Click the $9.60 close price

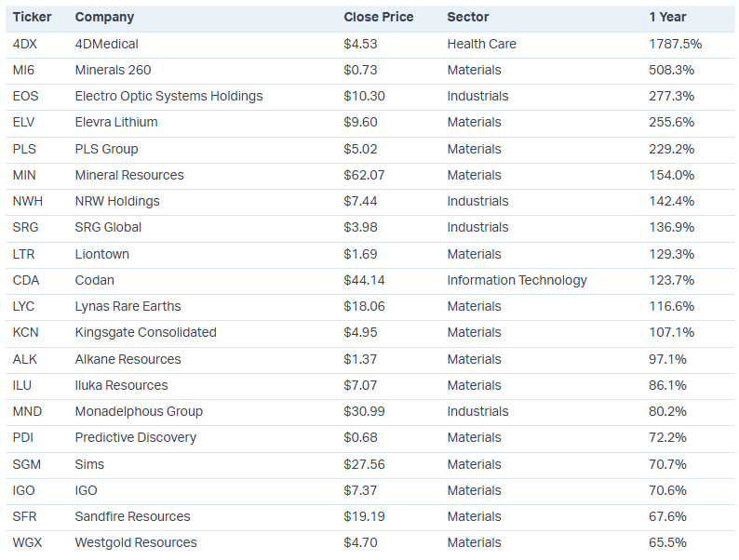[360, 122]
